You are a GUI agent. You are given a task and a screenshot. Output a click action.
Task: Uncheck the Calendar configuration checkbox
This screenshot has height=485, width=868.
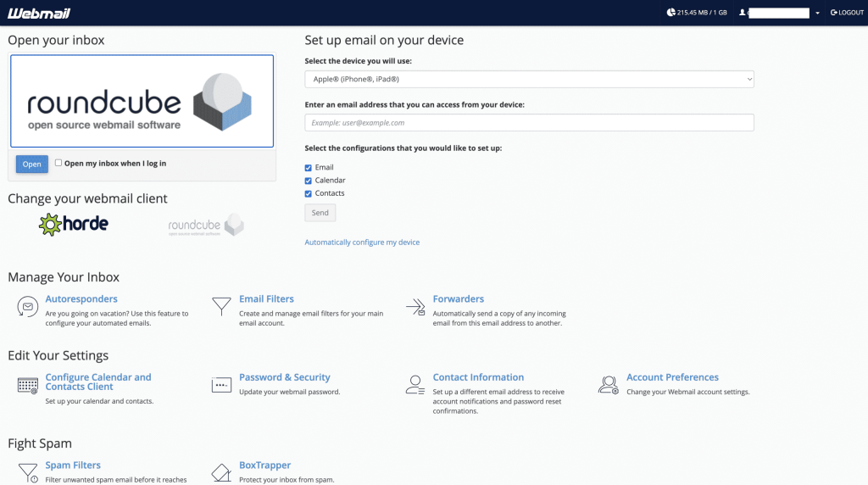click(309, 181)
